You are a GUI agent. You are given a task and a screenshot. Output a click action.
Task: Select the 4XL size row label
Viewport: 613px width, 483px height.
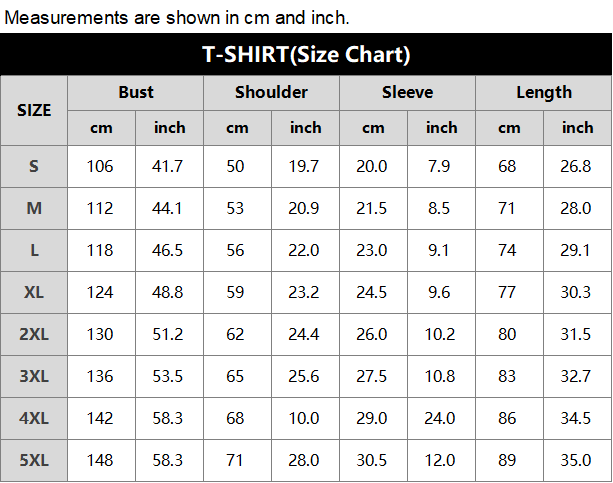tap(34, 418)
